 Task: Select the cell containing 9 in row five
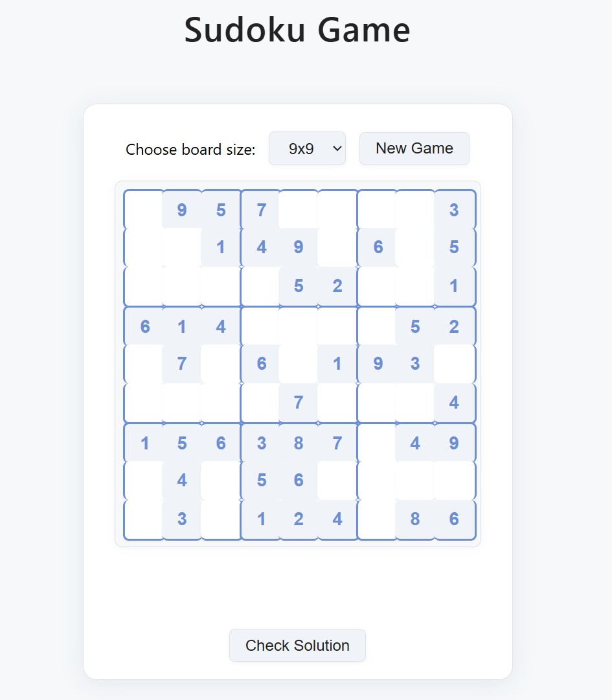(x=376, y=363)
